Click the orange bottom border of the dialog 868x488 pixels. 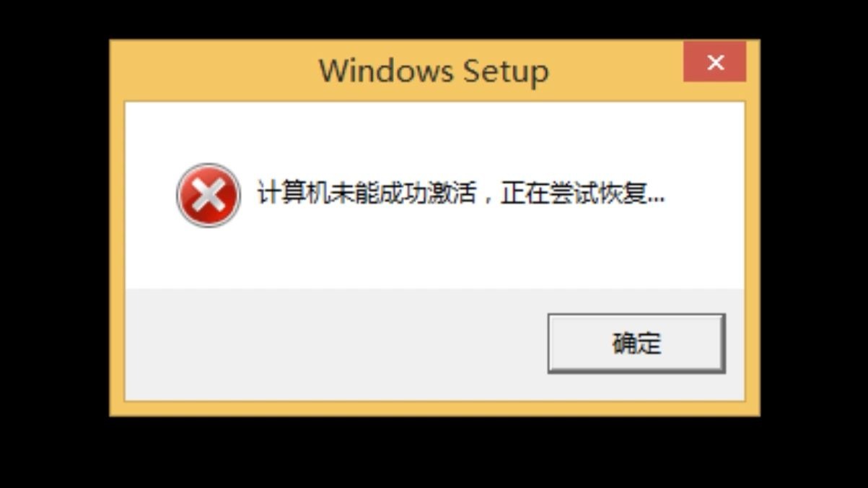click(434, 409)
